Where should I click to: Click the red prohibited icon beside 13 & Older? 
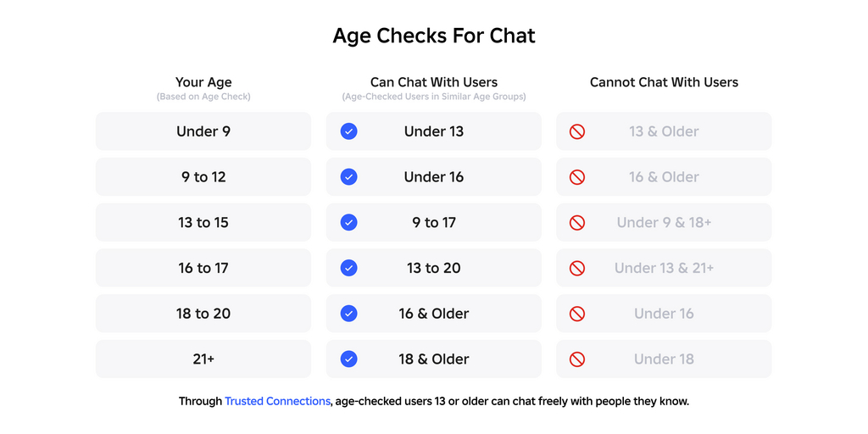pyautogui.click(x=577, y=131)
